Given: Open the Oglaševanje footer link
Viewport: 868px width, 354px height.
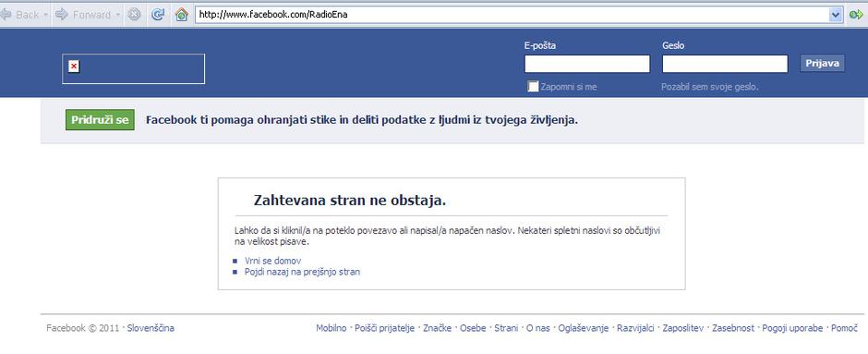Looking at the screenshot, I should click(584, 328).
